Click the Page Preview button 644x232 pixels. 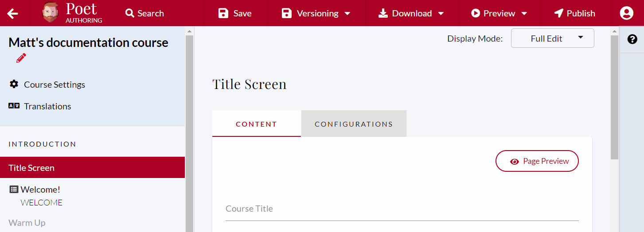point(537,161)
